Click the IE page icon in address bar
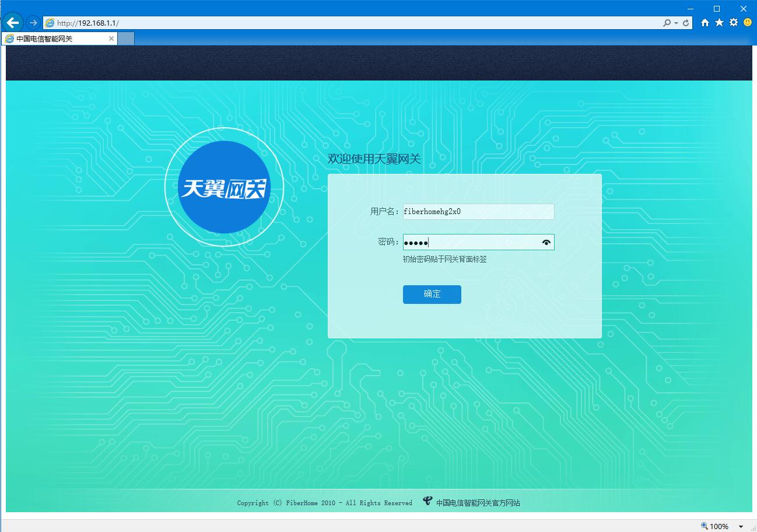This screenshot has width=757, height=532. [50, 23]
